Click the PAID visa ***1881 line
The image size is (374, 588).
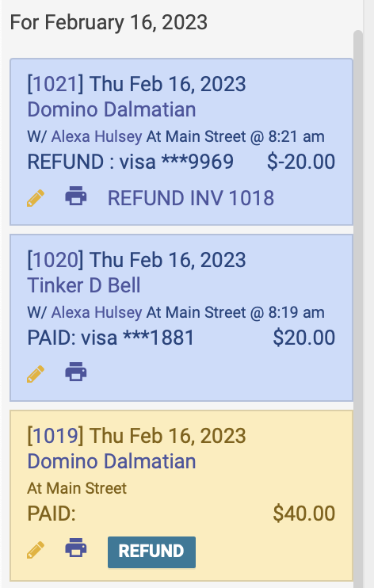click(x=111, y=338)
